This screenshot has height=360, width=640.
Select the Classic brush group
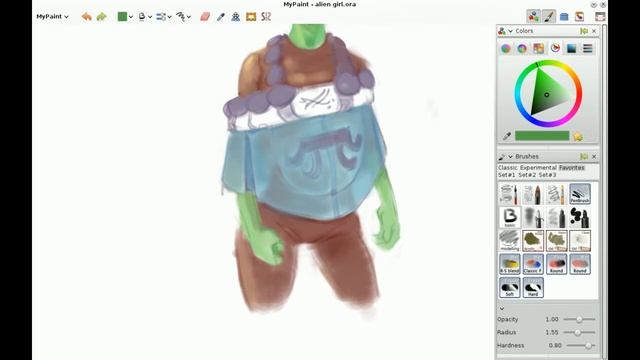coord(508,168)
